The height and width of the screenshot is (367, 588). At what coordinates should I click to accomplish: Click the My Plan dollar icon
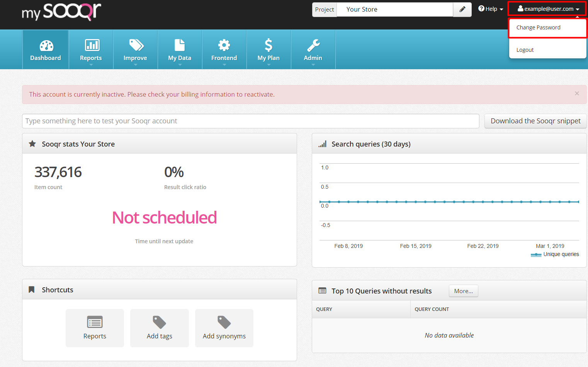pos(269,45)
